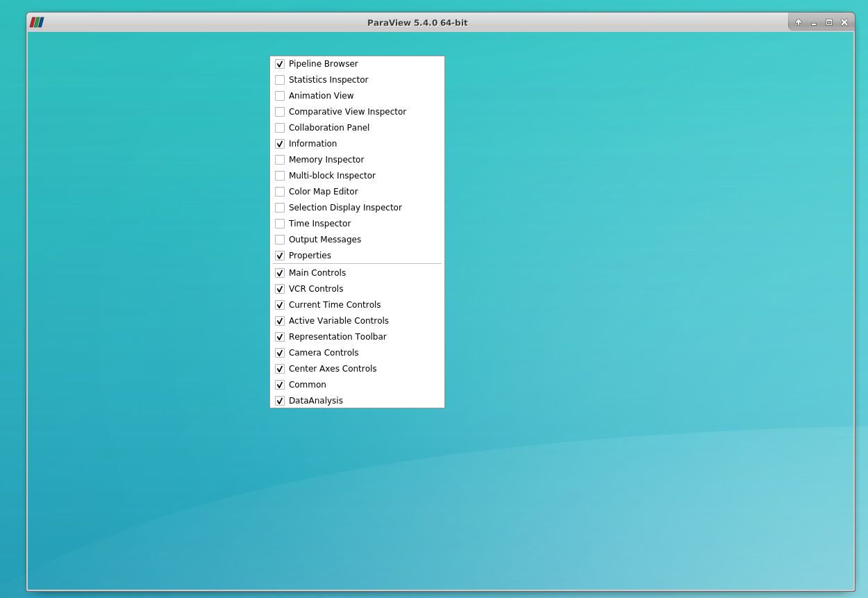Hide the Center Axes Controls toolbar
868x598 pixels.
tap(357, 369)
